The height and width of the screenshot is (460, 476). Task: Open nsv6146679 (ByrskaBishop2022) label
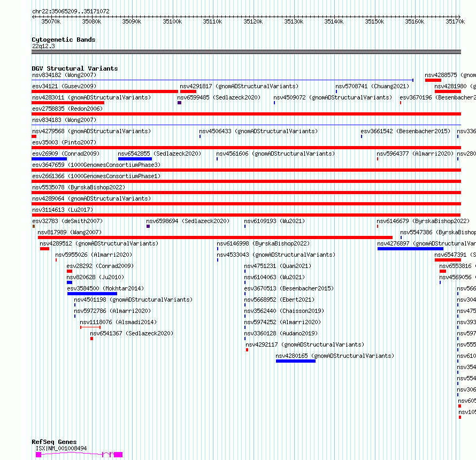[423, 221]
